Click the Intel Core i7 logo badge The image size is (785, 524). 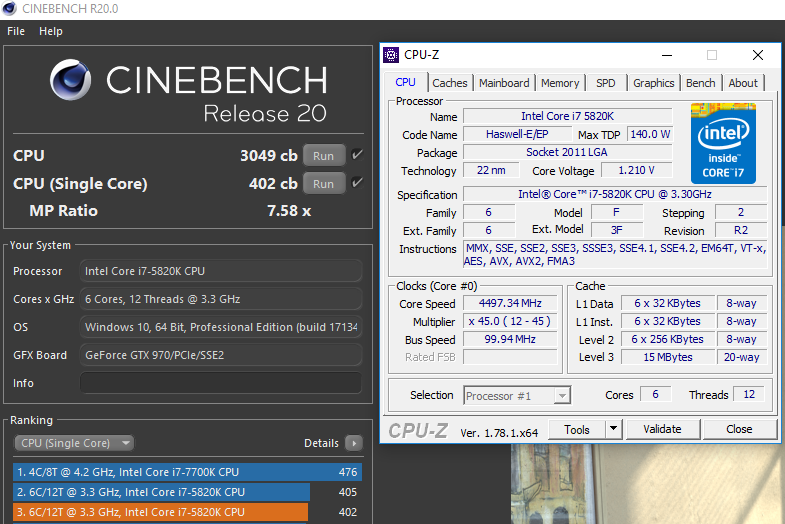coord(723,144)
